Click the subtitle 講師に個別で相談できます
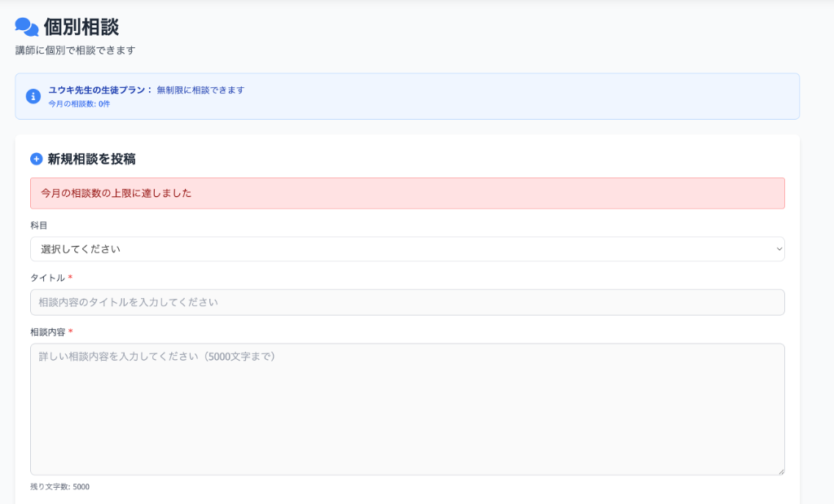 pyautogui.click(x=75, y=50)
